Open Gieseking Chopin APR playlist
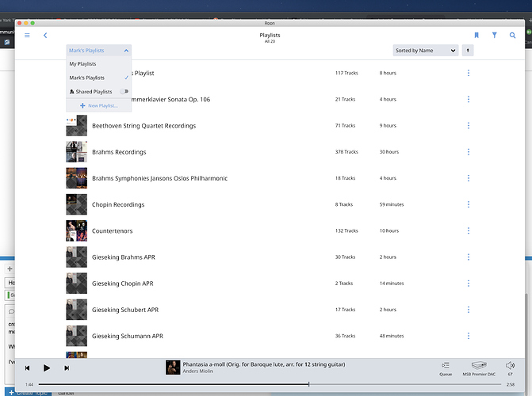Viewport: 532px width, 396px height. pos(122,284)
